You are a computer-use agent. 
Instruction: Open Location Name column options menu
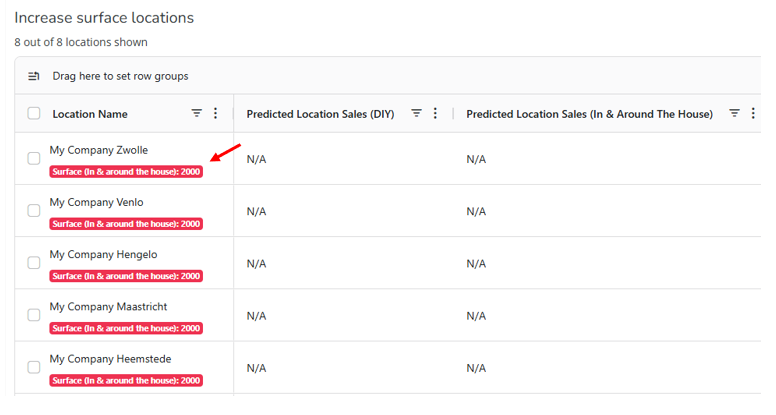click(x=215, y=113)
